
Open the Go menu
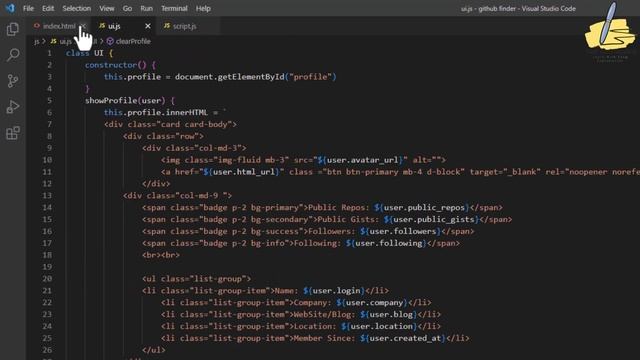tap(127, 8)
